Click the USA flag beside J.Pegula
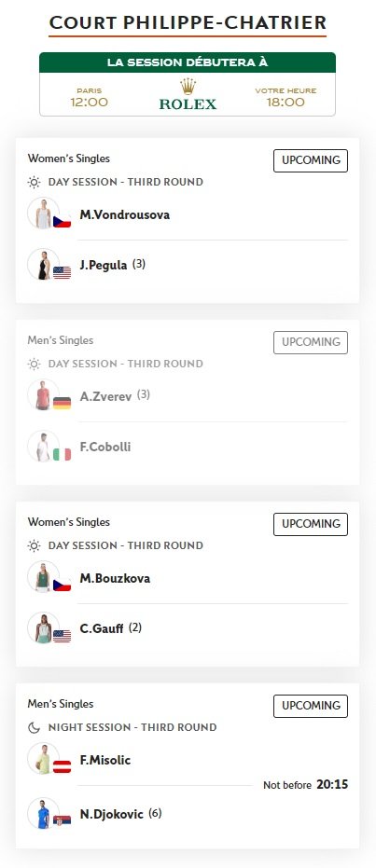 [x=62, y=272]
